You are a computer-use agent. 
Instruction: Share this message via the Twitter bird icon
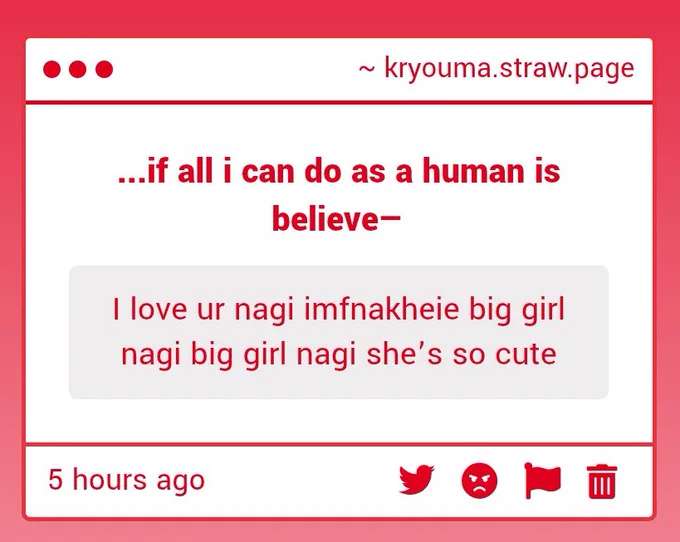click(417, 480)
